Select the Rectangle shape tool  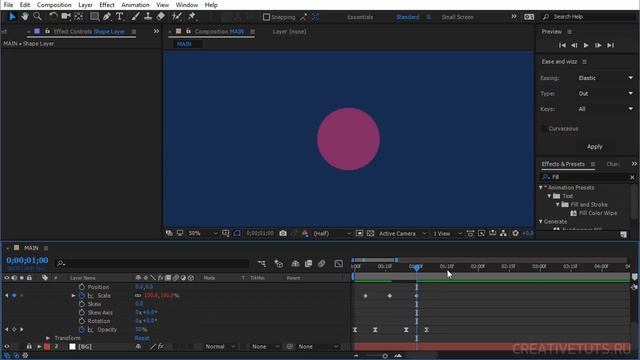94,16
